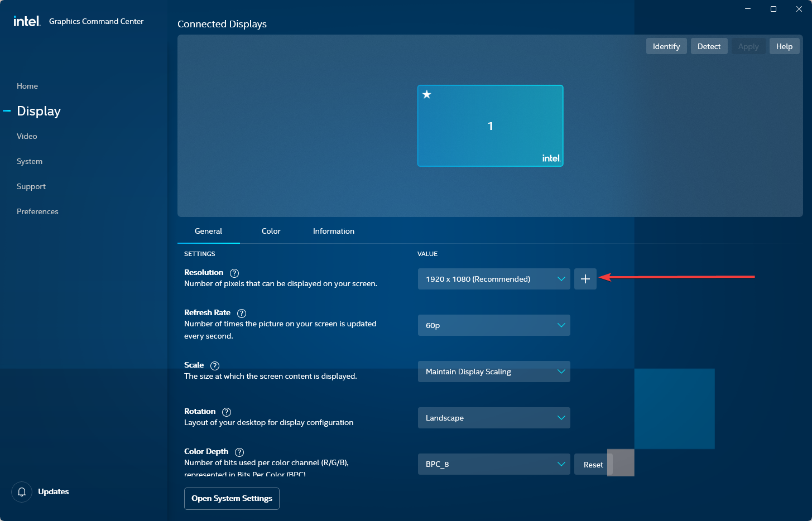The height and width of the screenshot is (521, 812).
Task: Open the Resolution help tooltip
Action: pyautogui.click(x=234, y=273)
